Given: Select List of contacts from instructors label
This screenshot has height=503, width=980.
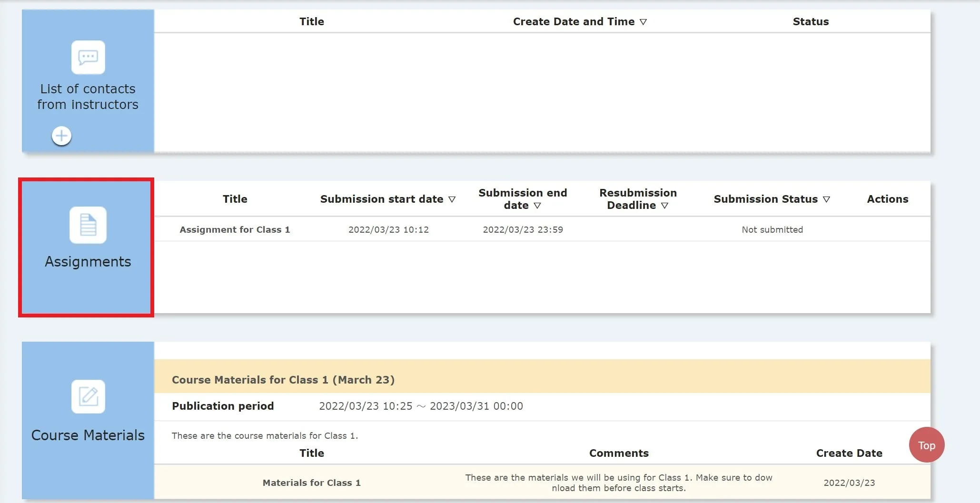Looking at the screenshot, I should pos(88,97).
